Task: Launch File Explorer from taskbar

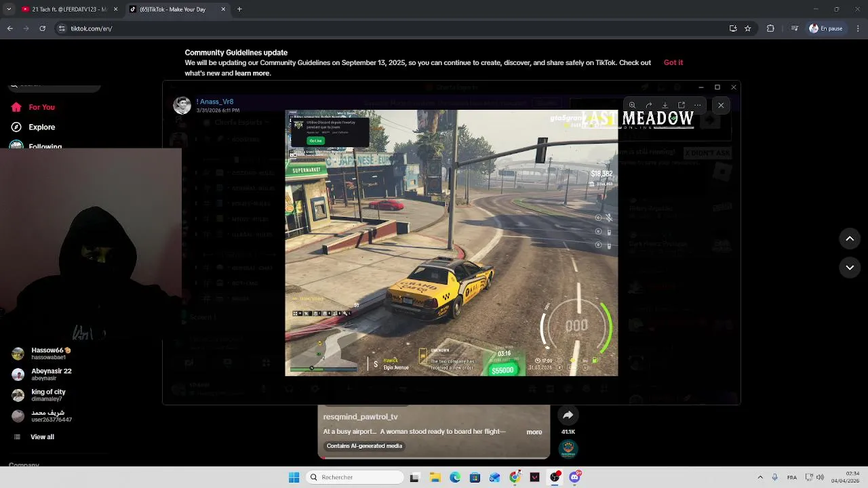Action: click(x=435, y=477)
